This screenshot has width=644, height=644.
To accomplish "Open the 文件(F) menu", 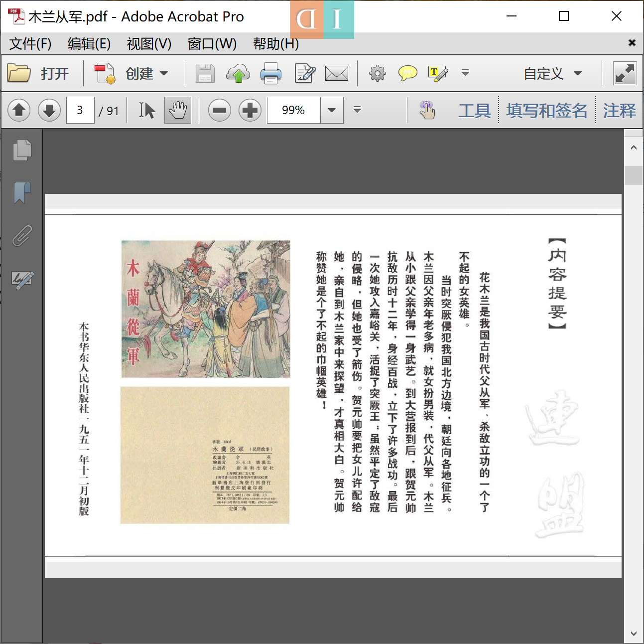I will point(30,44).
